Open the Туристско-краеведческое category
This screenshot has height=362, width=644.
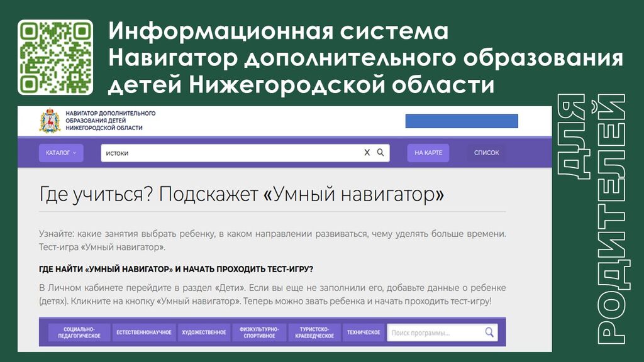point(314,332)
